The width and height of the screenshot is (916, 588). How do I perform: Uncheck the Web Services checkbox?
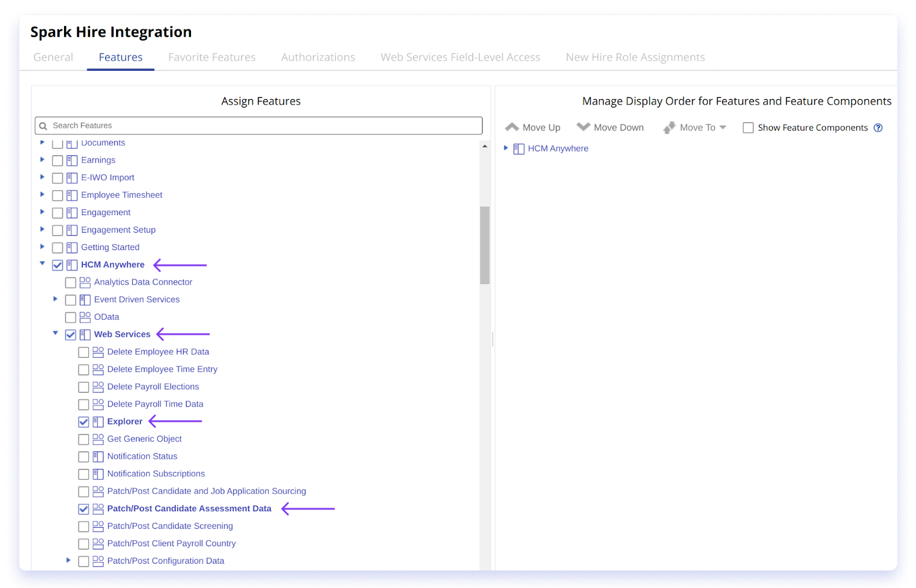pos(71,335)
